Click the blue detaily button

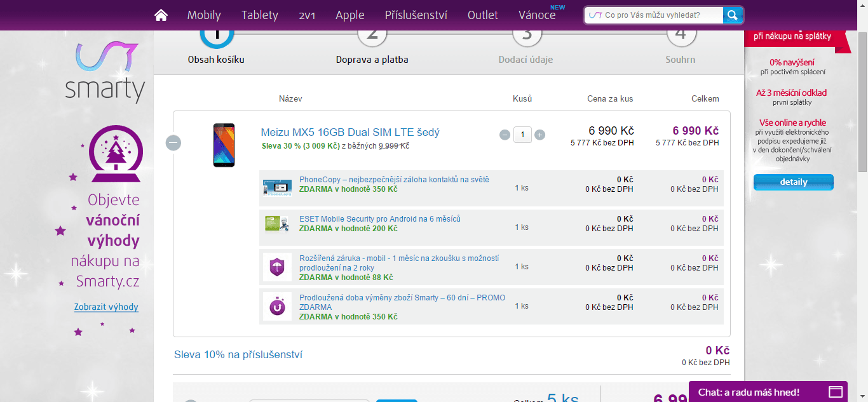pyautogui.click(x=794, y=182)
